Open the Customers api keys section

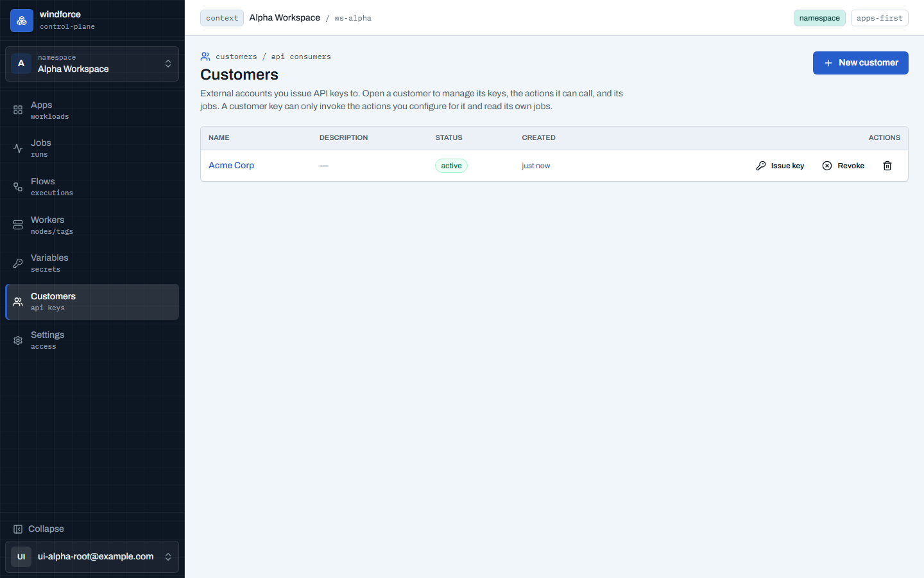(92, 302)
